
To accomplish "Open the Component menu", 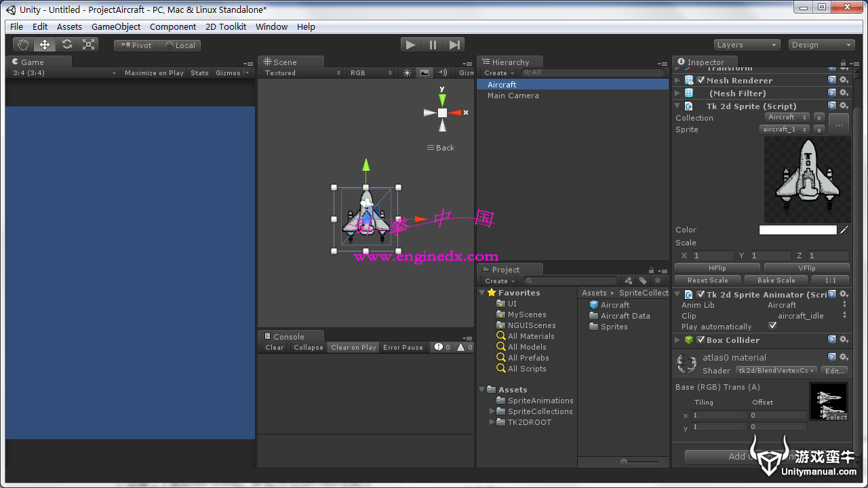I will tap(173, 26).
